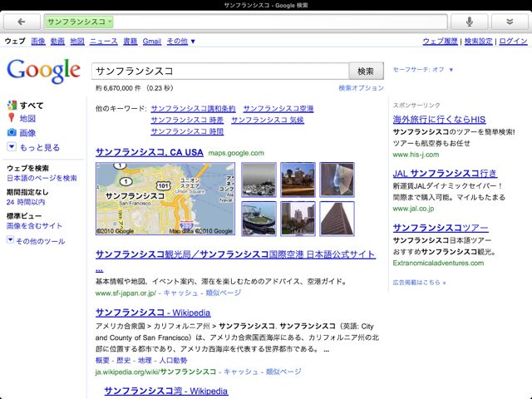
Task: Open 検索設定 link
Action: (479, 42)
